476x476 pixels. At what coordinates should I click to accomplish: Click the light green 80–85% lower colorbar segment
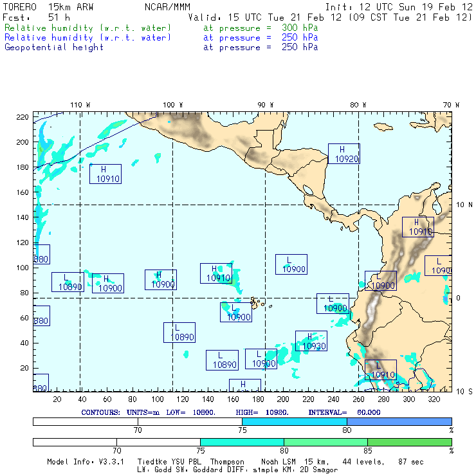pos(325,442)
